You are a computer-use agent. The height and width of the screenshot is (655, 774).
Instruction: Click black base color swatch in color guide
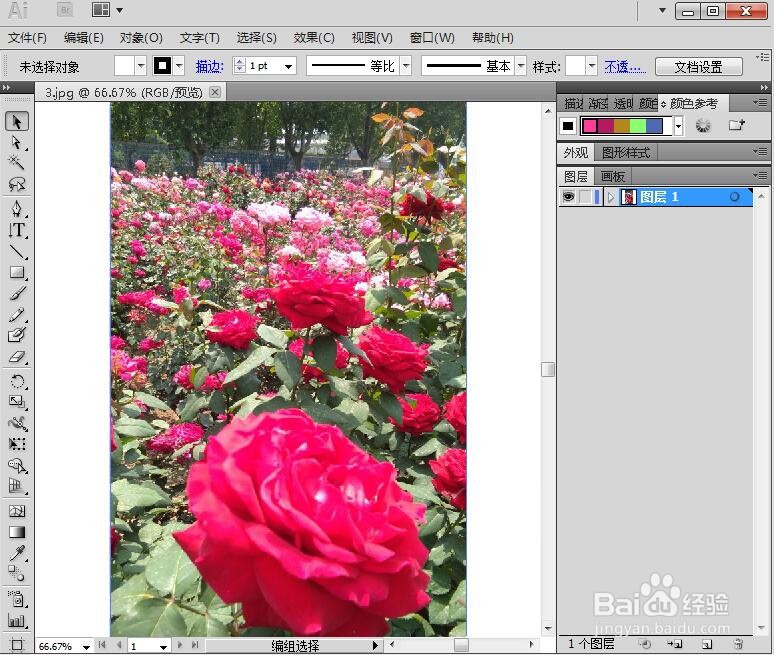point(568,126)
